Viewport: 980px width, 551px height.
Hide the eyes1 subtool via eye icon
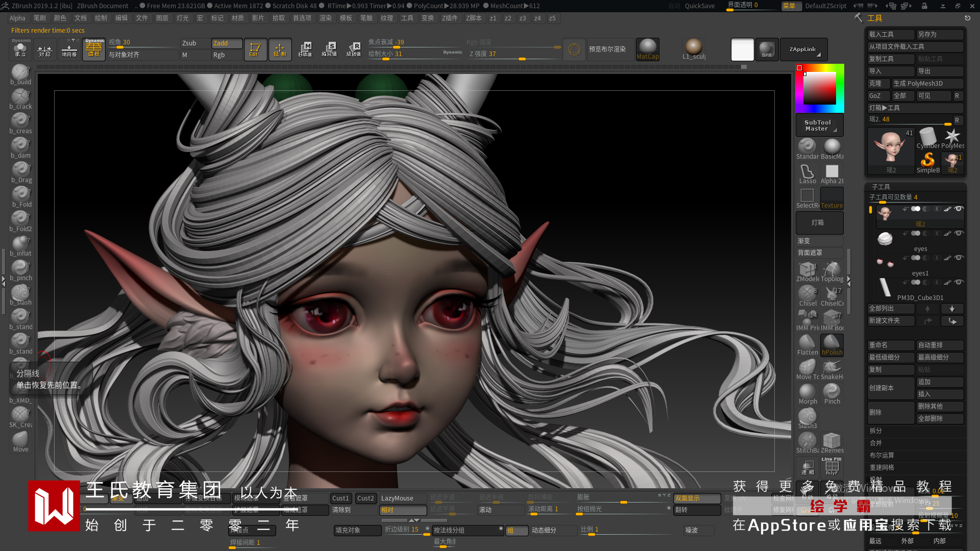(959, 258)
